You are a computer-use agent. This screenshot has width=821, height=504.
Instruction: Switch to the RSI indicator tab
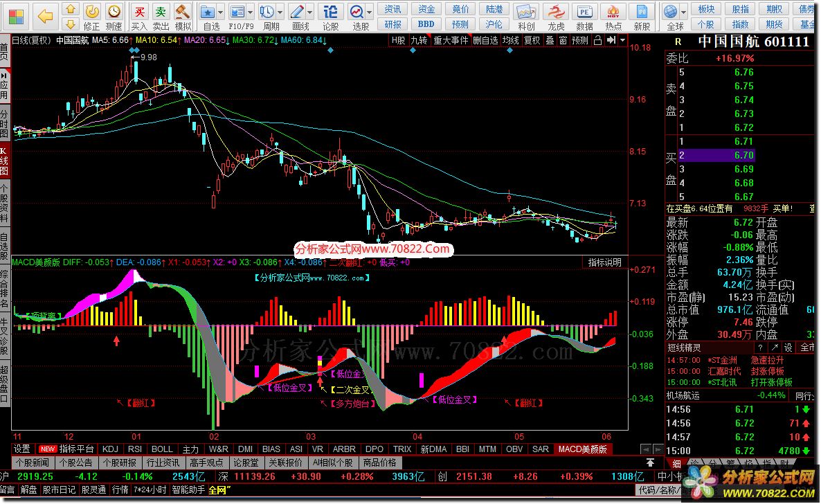(135, 449)
